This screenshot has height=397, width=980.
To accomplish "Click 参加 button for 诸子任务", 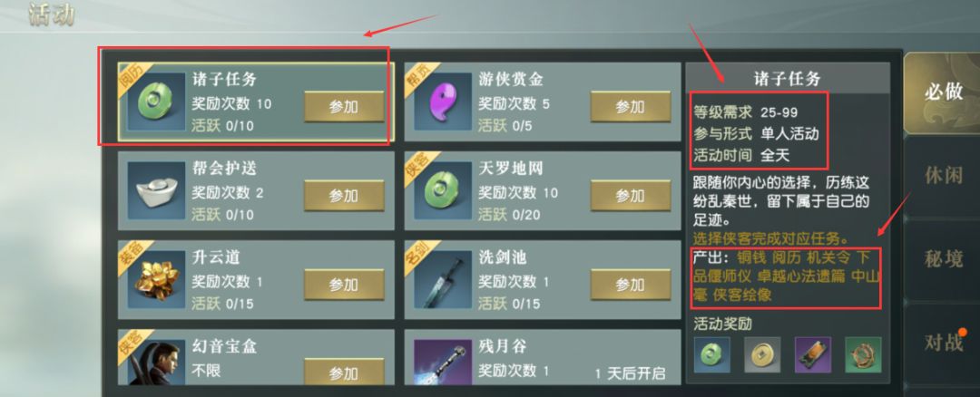I will point(344,107).
